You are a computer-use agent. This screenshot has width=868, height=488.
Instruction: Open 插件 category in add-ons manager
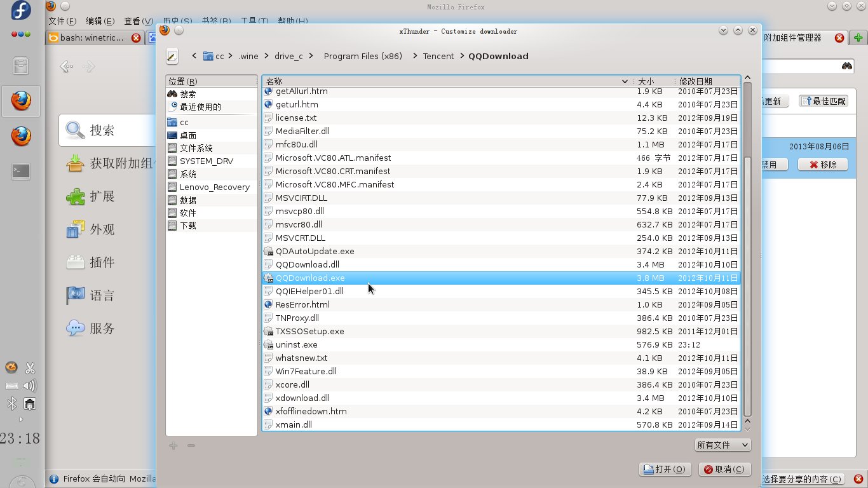point(108,262)
